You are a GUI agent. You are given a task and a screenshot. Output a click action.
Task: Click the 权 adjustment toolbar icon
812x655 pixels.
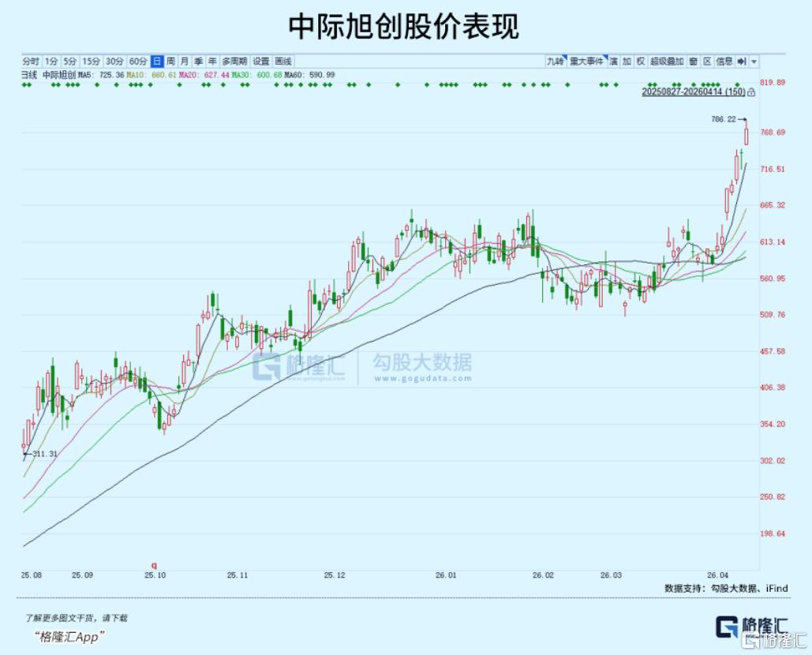click(640, 61)
